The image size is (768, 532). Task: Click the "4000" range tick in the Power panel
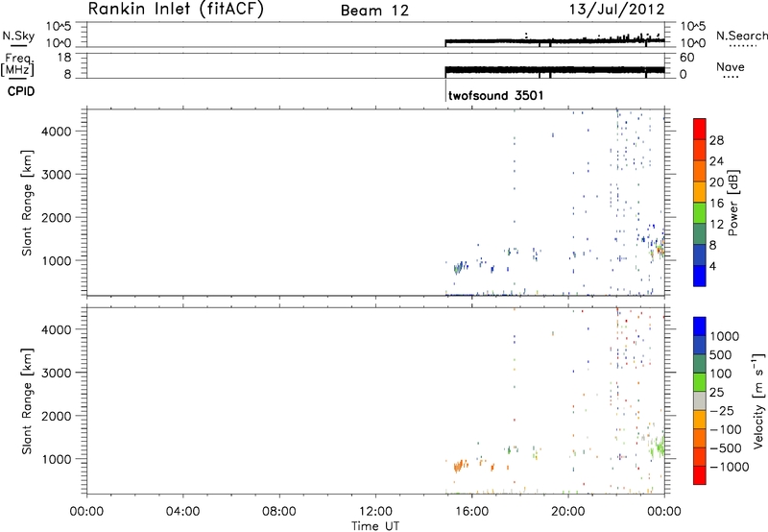57,132
